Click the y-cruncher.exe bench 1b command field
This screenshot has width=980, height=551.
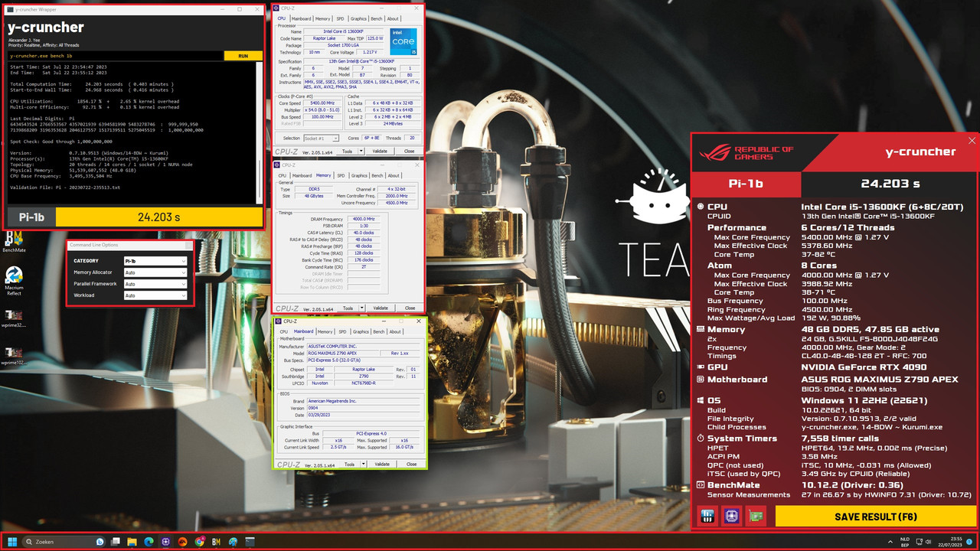click(x=116, y=56)
